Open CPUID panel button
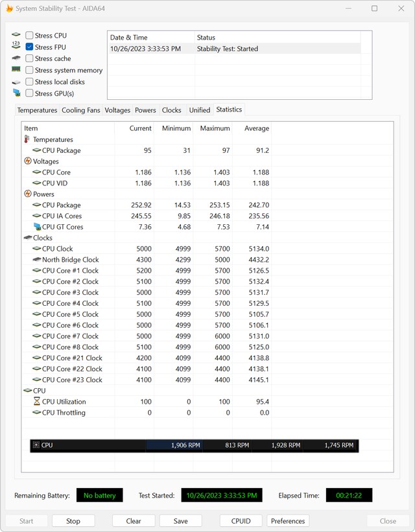Screen dimensions: 415x532 coord(241,521)
